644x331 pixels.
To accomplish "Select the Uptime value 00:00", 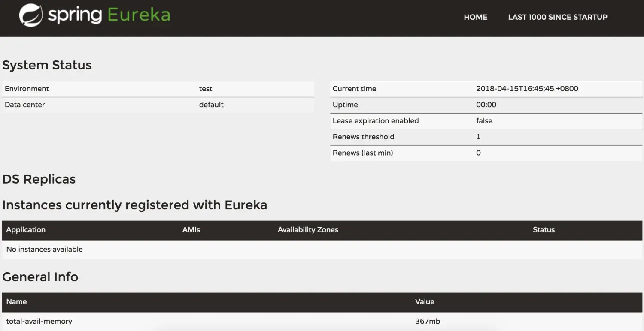I will [486, 105].
